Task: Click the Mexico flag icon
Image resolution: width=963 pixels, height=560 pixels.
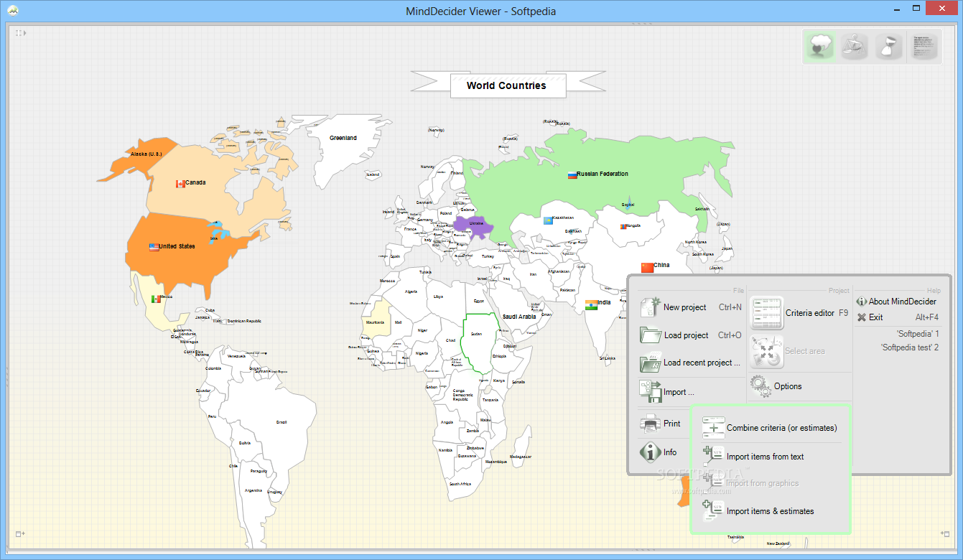Action: (x=156, y=299)
